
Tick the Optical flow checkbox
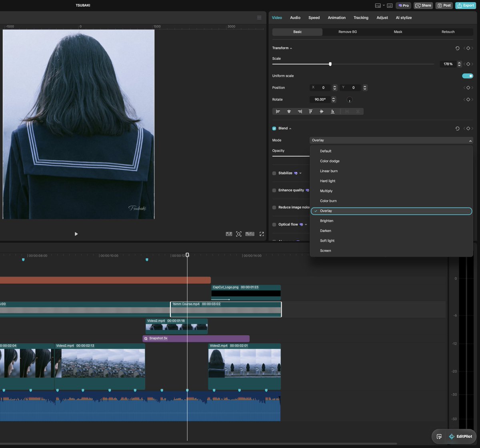coord(274,225)
